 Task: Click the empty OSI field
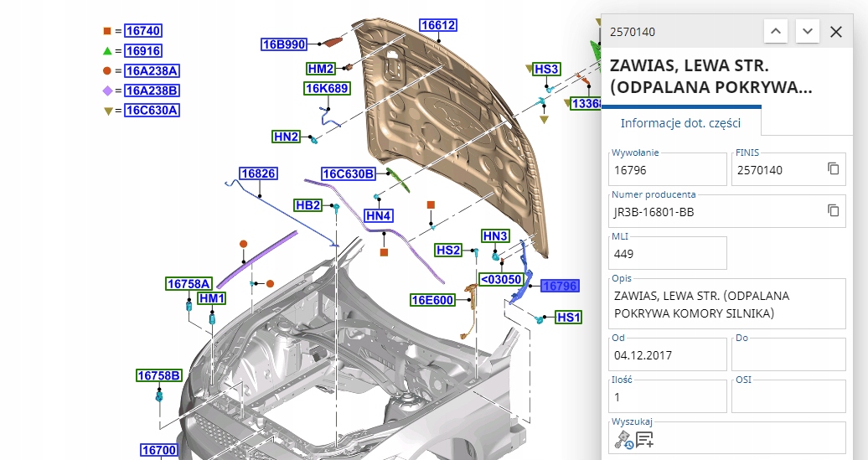click(788, 396)
